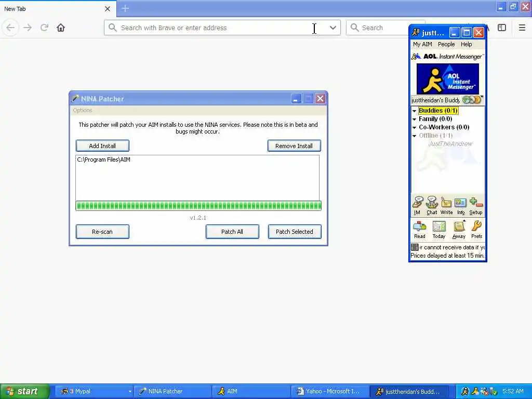Click the v1.2.1 version label
Viewport: 532px width, 399px height.
(x=198, y=218)
